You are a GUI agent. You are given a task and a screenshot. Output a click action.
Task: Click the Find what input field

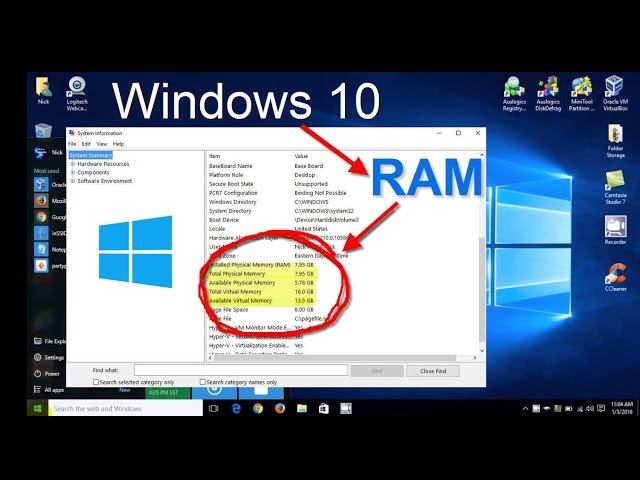pos(241,371)
